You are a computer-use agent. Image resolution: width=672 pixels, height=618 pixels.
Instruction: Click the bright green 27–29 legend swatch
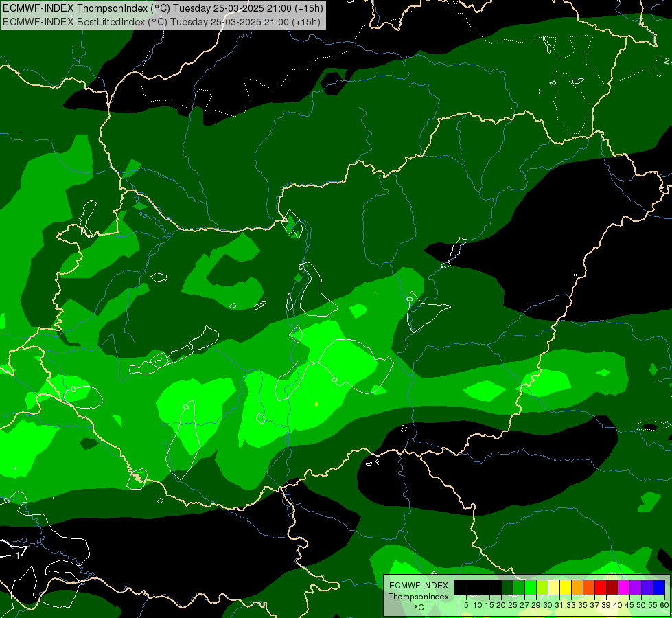tap(531, 587)
